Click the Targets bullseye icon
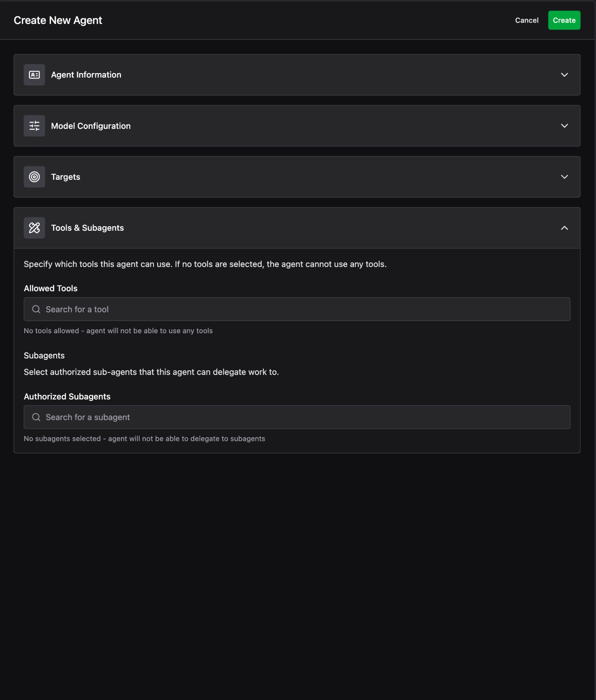Image resolution: width=596 pixels, height=700 pixels. (x=34, y=177)
